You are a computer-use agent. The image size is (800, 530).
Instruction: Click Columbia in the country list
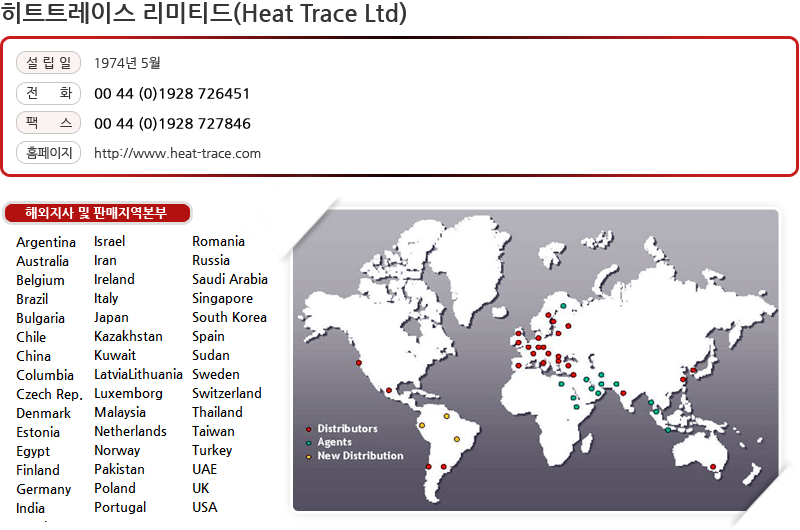pyautogui.click(x=45, y=375)
